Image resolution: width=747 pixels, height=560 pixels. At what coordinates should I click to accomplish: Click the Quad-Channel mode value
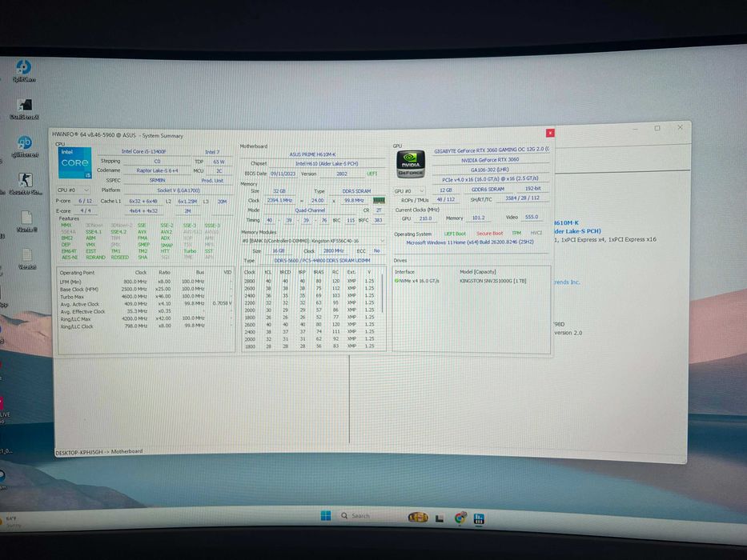pyautogui.click(x=310, y=210)
